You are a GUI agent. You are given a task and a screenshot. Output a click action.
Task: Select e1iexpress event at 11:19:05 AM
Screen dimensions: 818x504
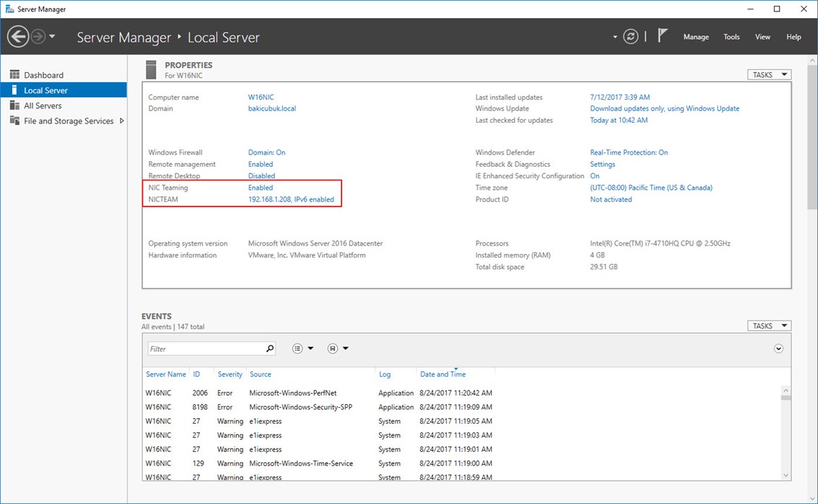(x=461, y=421)
